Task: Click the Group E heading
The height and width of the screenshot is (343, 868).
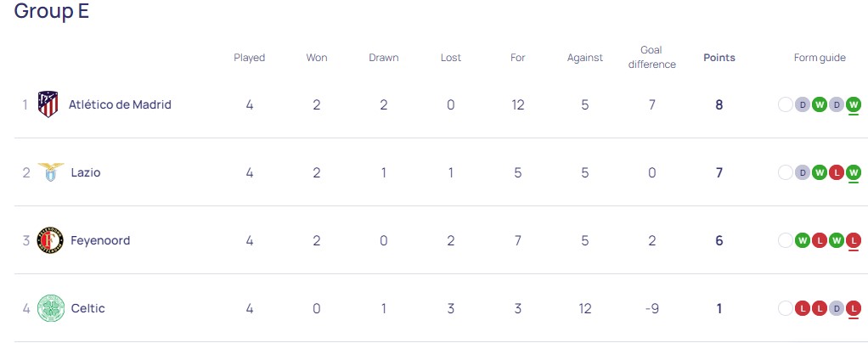Action: [52, 12]
